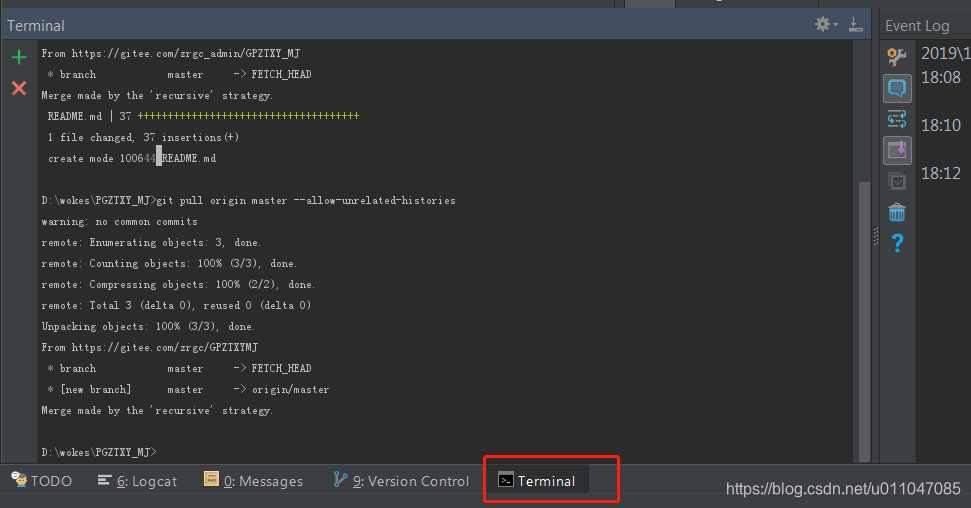971x508 pixels.
Task: Close the terminal session with red X
Action: [x=19, y=88]
